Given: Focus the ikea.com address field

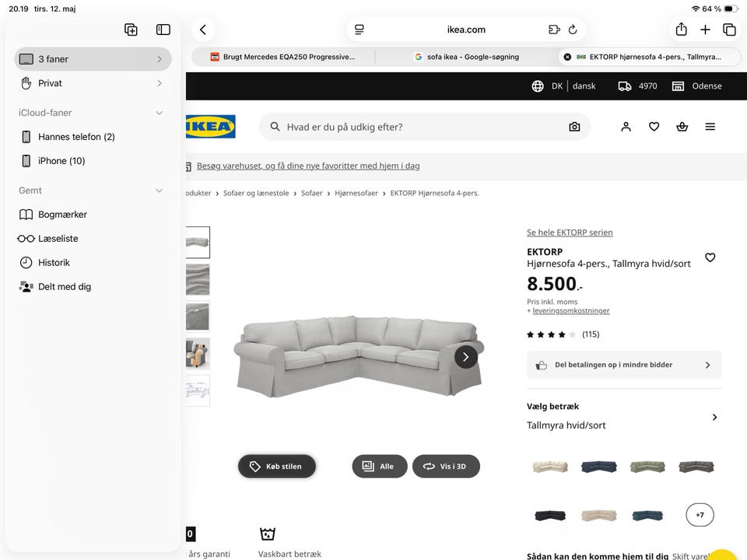Looking at the screenshot, I should point(466,30).
